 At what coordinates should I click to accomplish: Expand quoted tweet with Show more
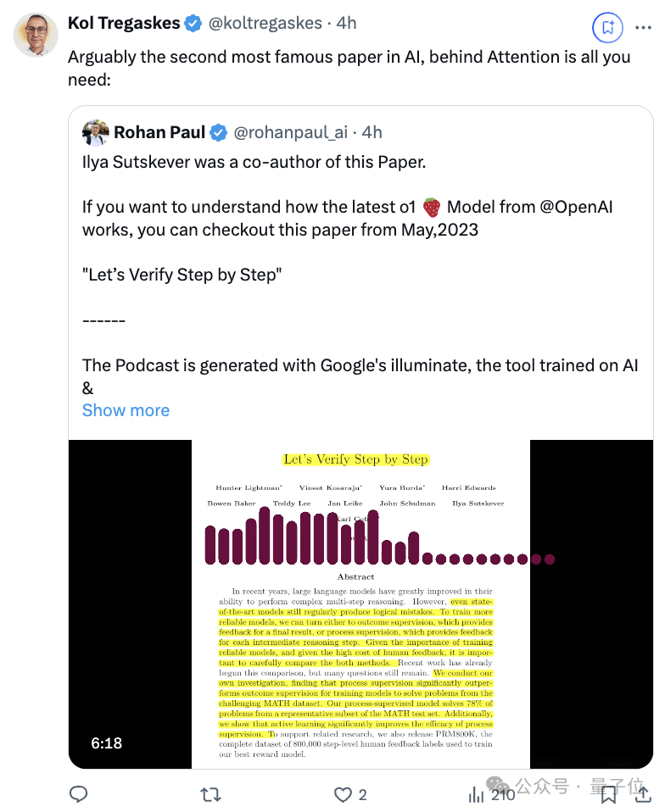coord(126,410)
